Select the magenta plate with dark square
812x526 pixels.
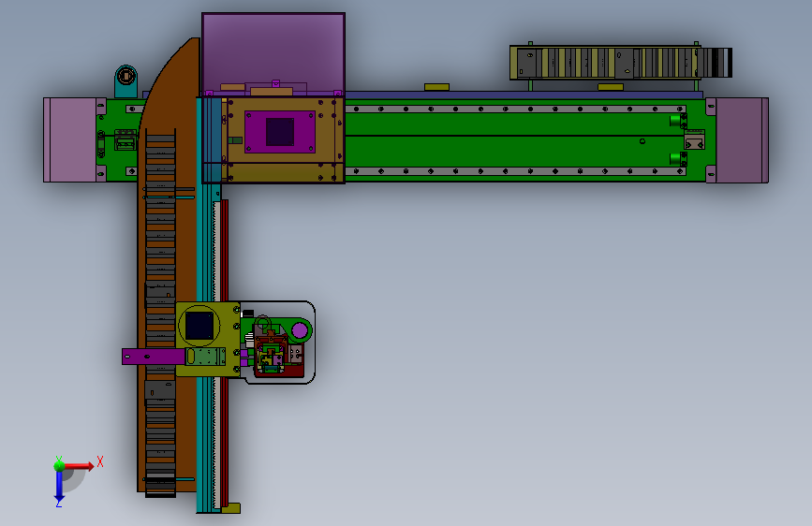280,131
